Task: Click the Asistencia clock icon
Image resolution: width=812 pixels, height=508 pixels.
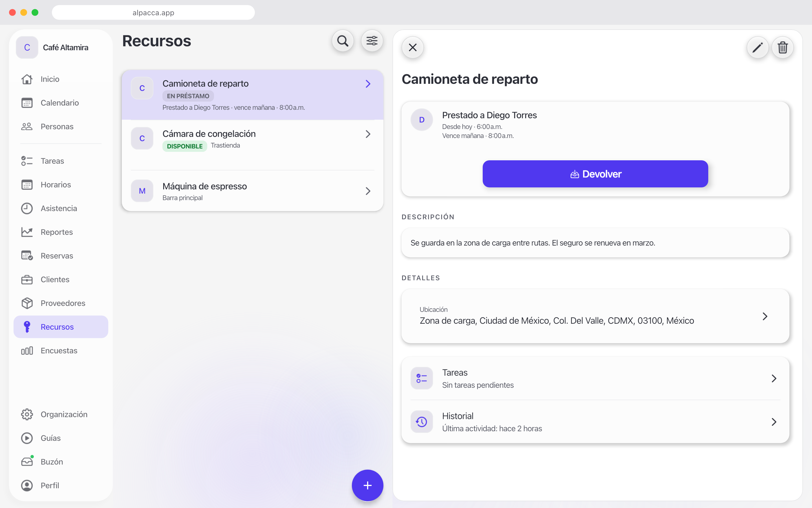Action: pos(27,208)
